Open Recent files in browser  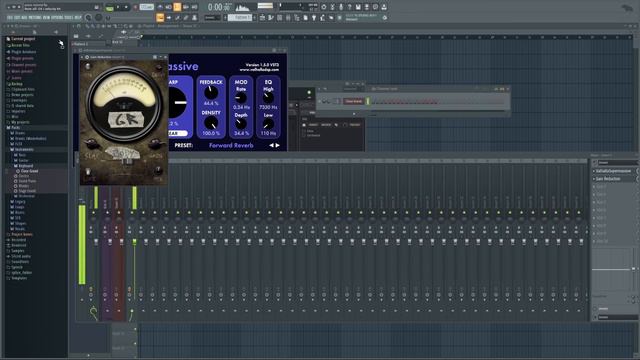pos(20,45)
